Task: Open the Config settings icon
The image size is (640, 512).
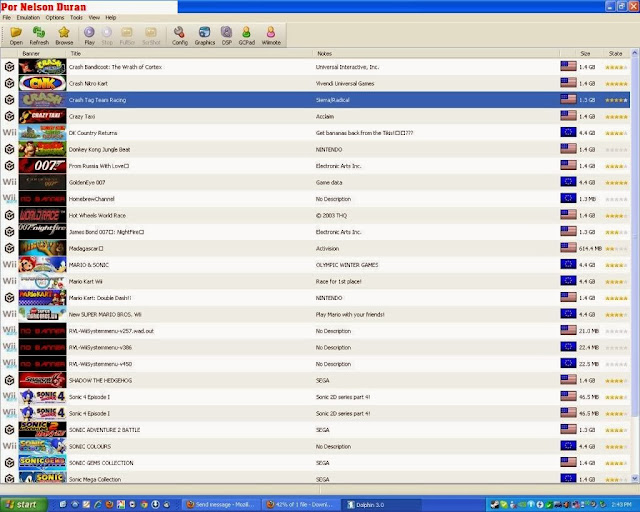Action: point(180,36)
